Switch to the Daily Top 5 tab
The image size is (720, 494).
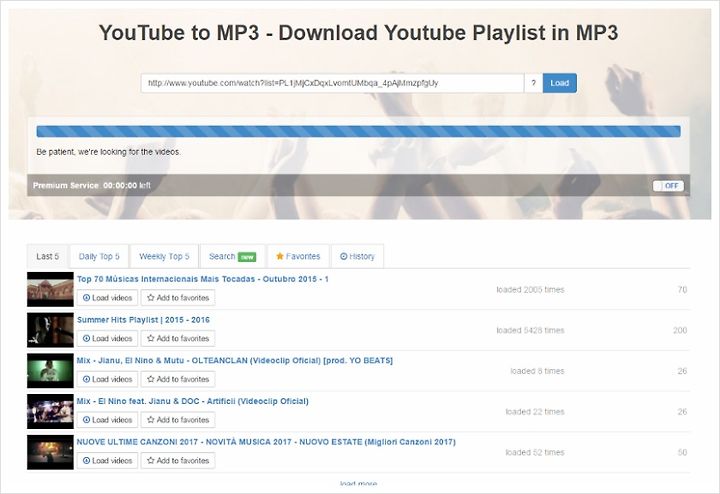point(99,256)
